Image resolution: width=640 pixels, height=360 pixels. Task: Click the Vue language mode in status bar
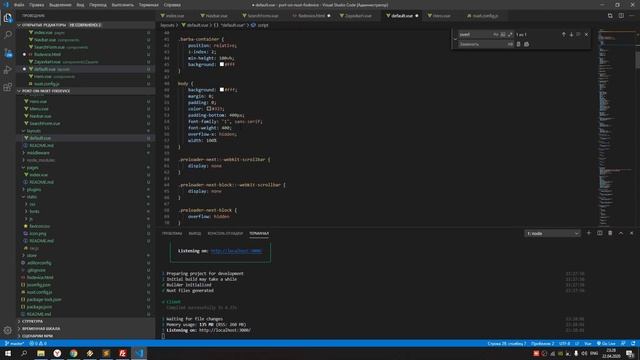[588, 344]
